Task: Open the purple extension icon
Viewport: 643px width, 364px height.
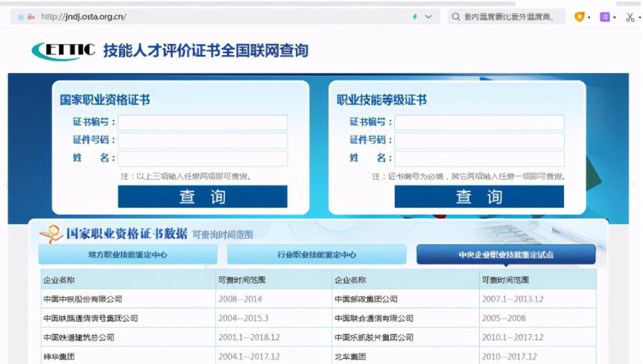Action: [604, 17]
